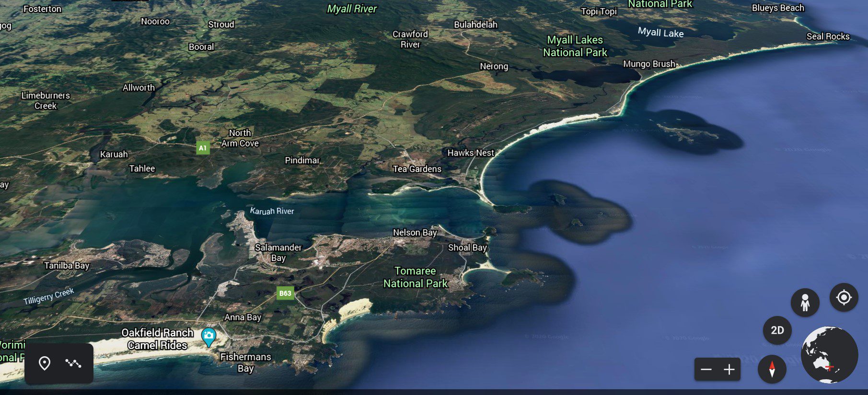Screen dimensions: 868x395
Task: Select the Myall River label
Action: [x=352, y=9]
